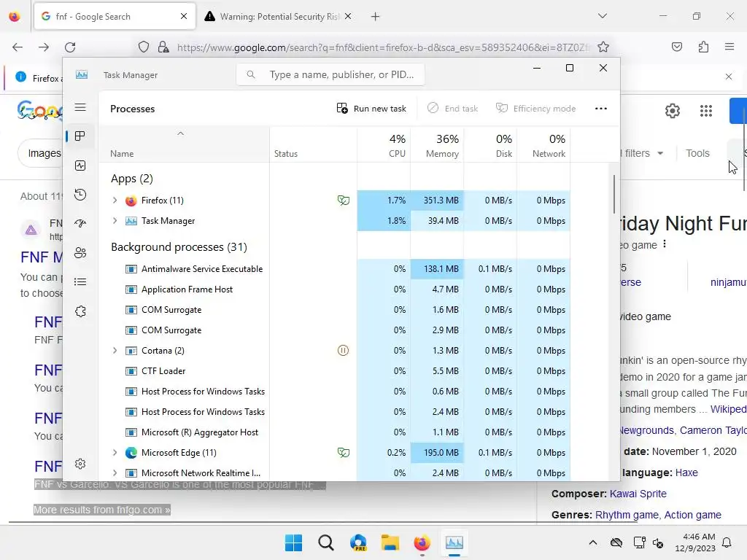Image resolution: width=747 pixels, height=560 pixels.
Task: Open the Rhythm game genre link
Action: (627, 515)
